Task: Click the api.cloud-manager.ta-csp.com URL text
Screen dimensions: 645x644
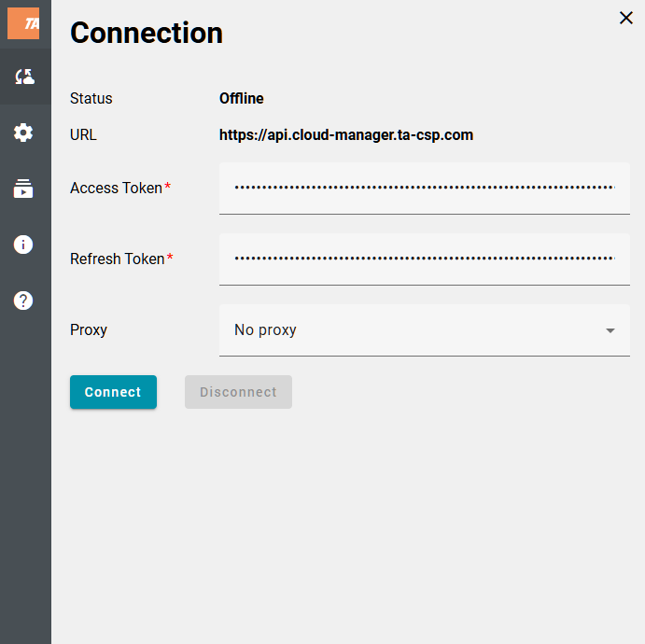Action: [x=345, y=135]
